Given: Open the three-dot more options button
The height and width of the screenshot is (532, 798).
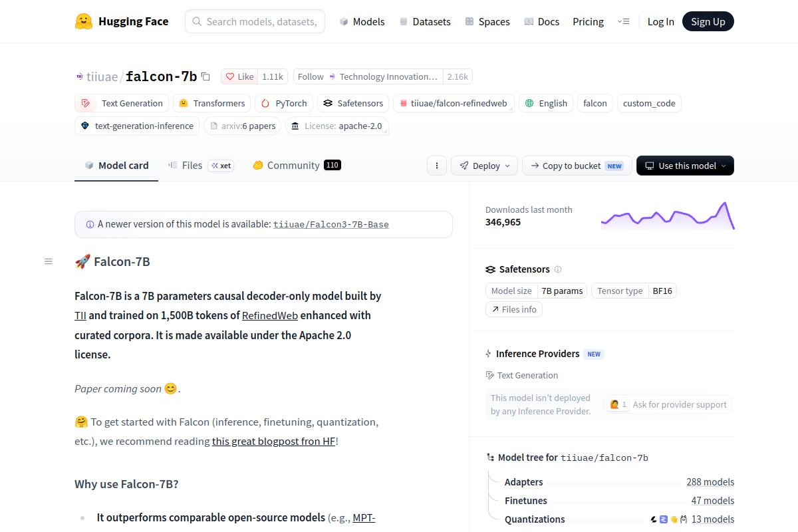Looking at the screenshot, I should [436, 166].
